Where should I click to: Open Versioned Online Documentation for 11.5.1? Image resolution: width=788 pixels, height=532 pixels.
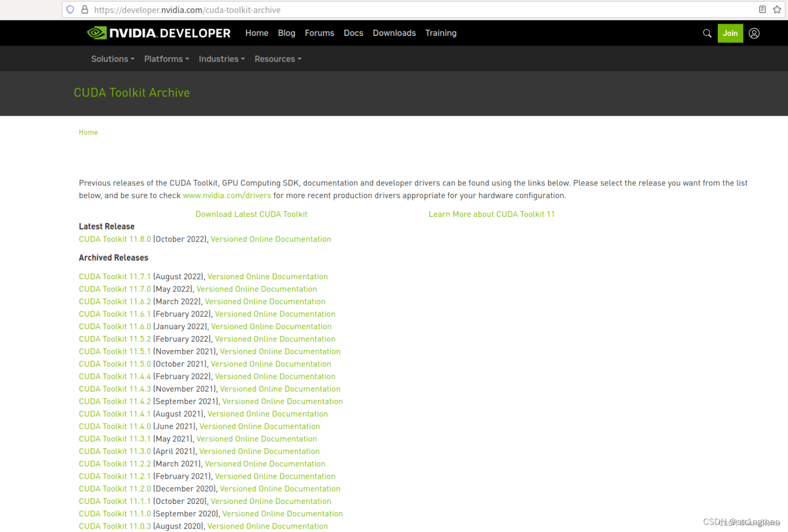pos(280,352)
